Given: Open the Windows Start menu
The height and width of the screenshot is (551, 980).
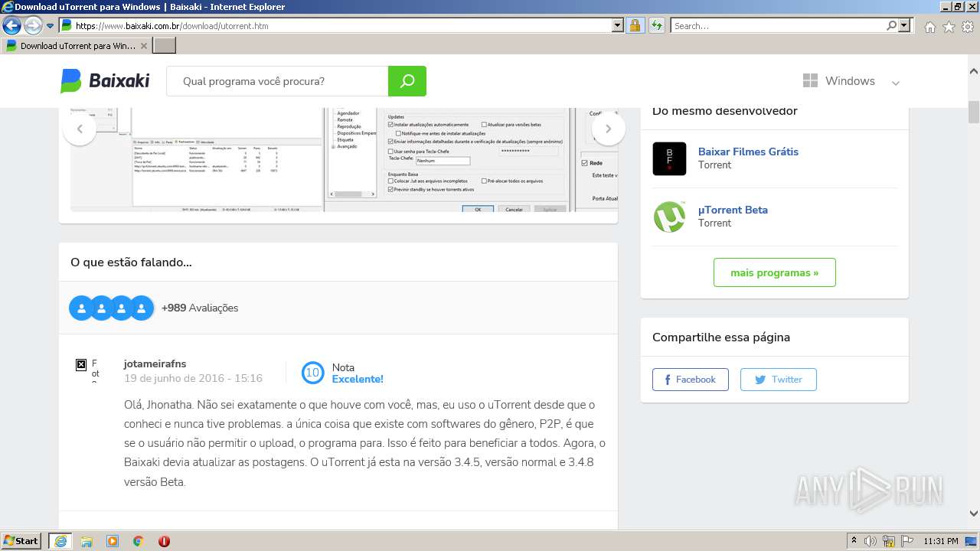Looking at the screenshot, I should [x=21, y=540].
